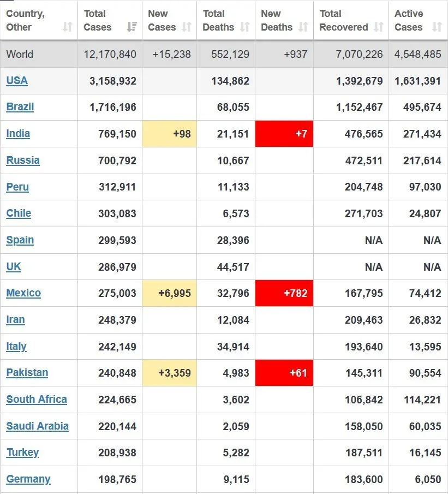This screenshot has width=448, height=494.
Task: Click Total Recovered sort arrows icon
Action: click(x=378, y=27)
